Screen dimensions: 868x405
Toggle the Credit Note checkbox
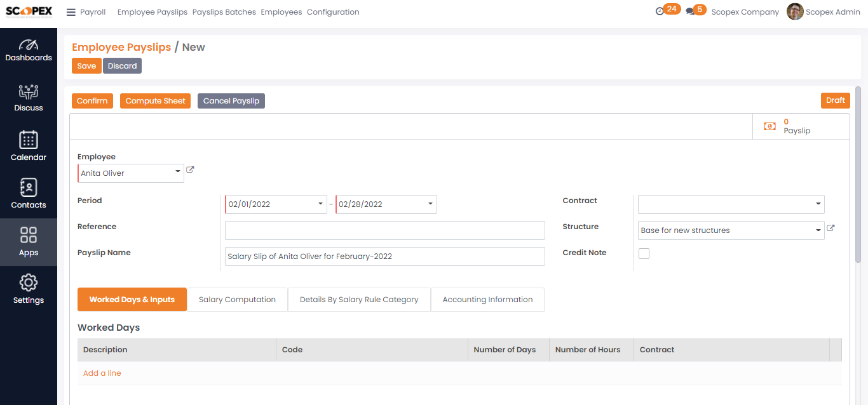644,253
